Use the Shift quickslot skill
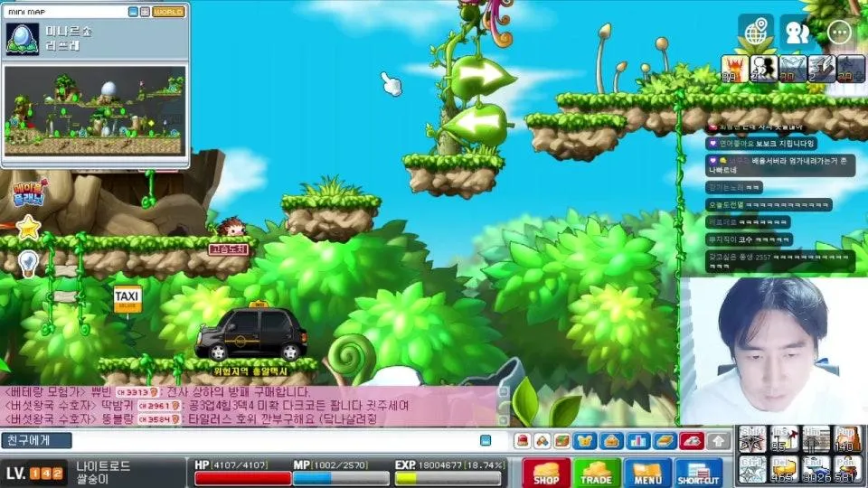This screenshot has height=488, width=868. (x=753, y=439)
